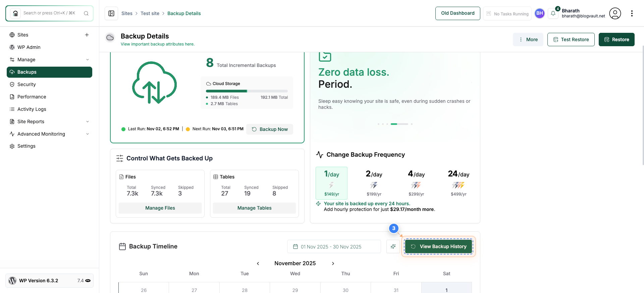This screenshot has width=644, height=293.
Task: Go to next month after November 2025
Action: click(x=333, y=264)
